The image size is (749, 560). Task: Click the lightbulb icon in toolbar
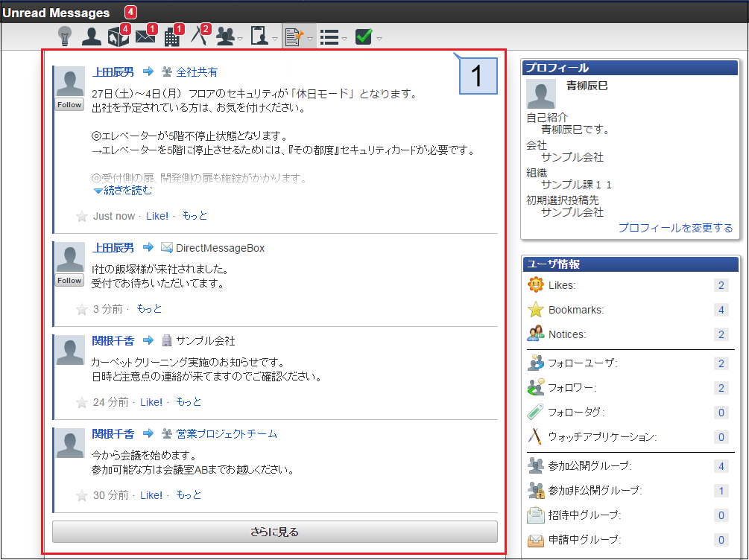click(x=66, y=36)
